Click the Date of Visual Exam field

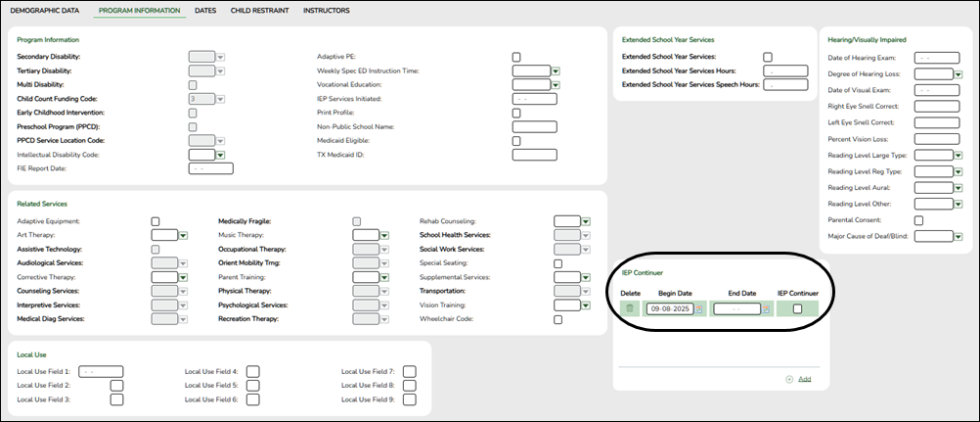(937, 90)
